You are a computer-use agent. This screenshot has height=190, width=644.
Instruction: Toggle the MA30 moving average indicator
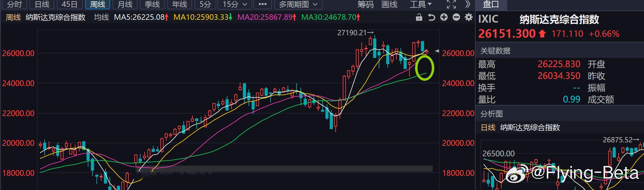[x=331, y=17]
